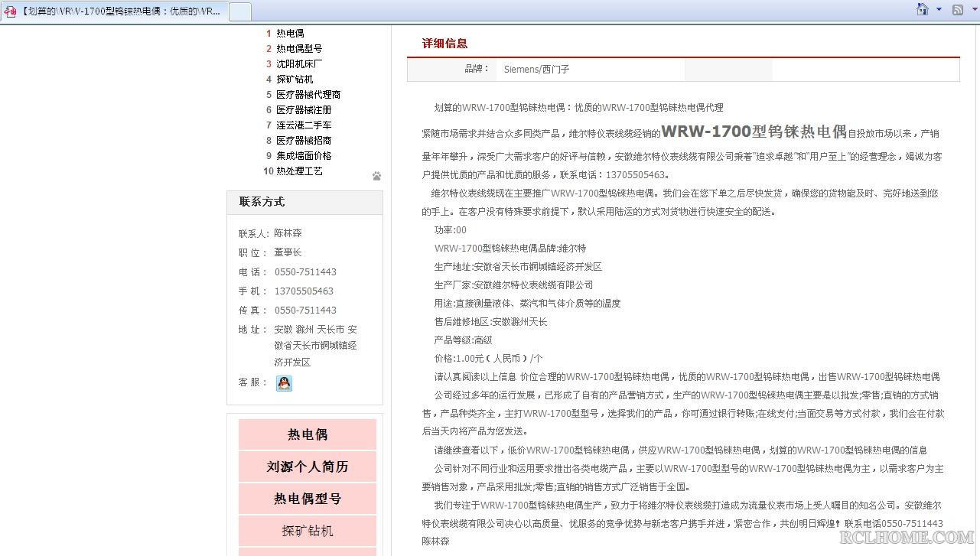Open a new blank browser tab
The image size is (980, 556).
coord(240,11)
